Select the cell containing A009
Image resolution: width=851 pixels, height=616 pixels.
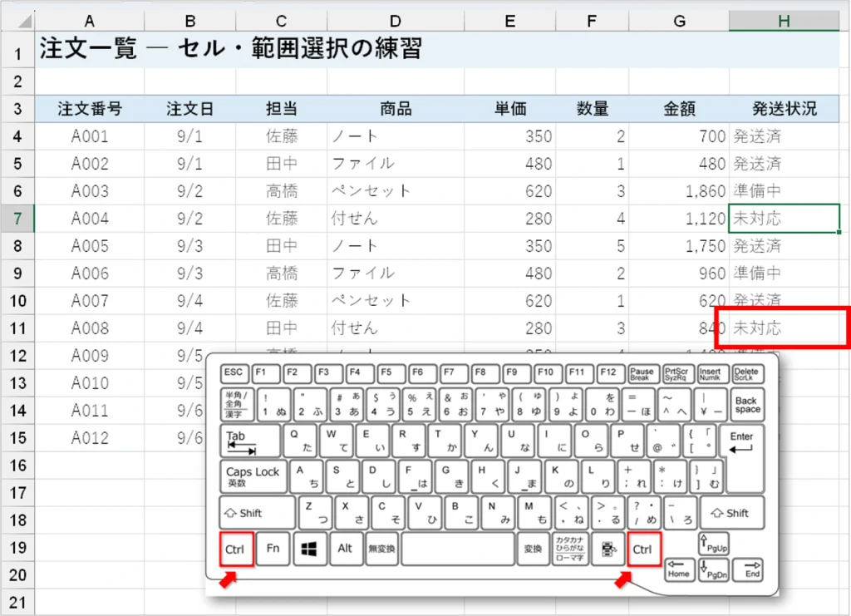[90, 356]
